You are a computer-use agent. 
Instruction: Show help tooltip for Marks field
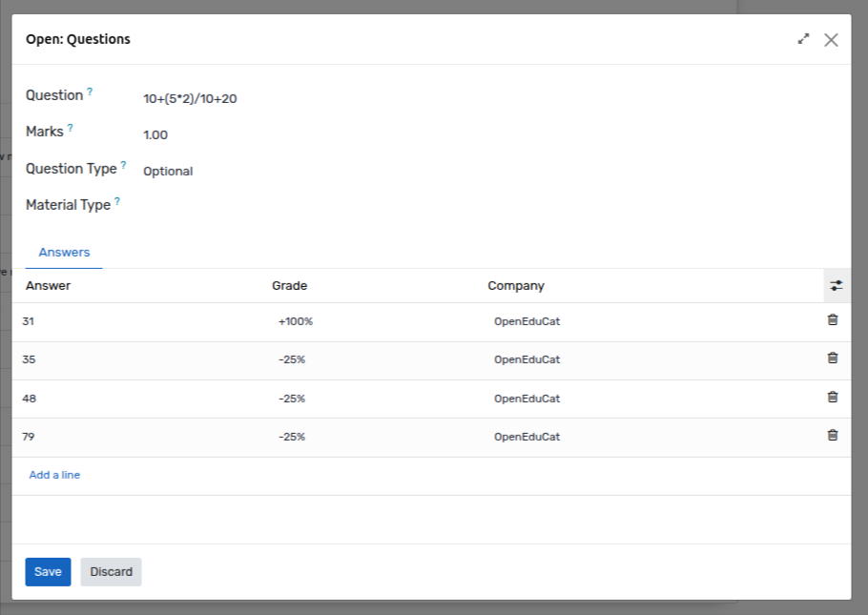[71, 128]
